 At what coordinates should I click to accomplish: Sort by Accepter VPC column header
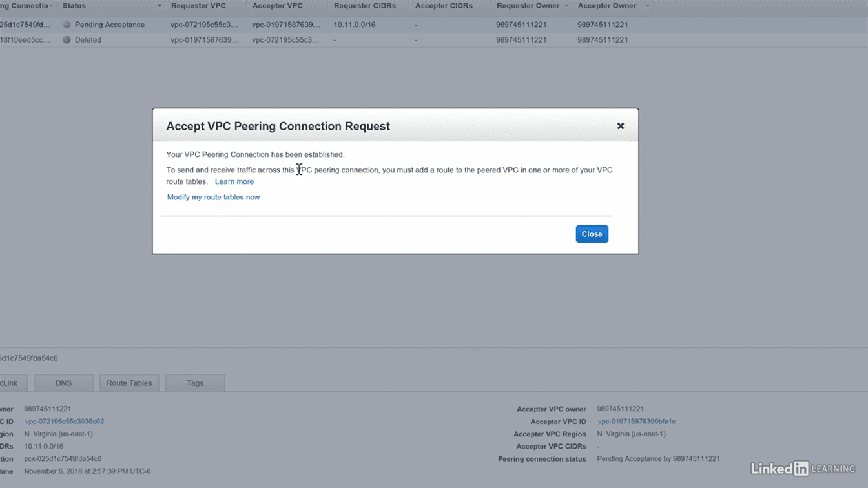click(x=277, y=6)
